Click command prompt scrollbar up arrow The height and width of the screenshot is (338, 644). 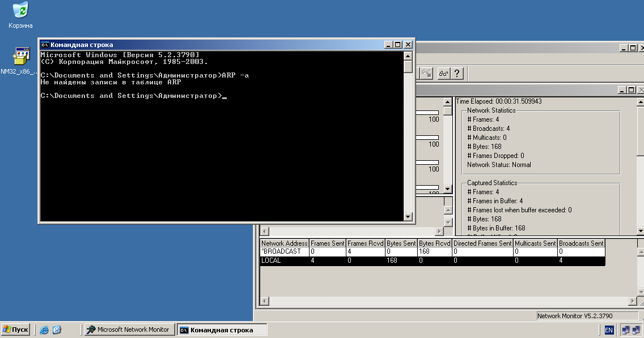(408, 56)
